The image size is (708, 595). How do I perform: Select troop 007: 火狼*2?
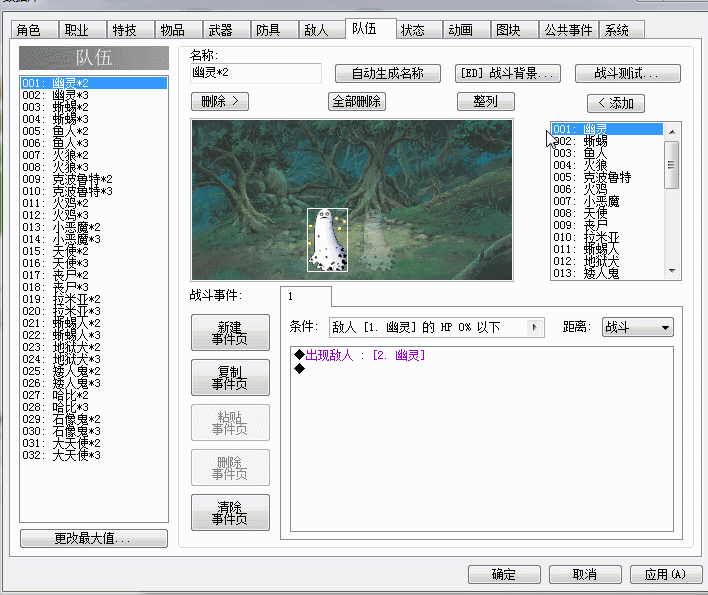click(x=93, y=155)
